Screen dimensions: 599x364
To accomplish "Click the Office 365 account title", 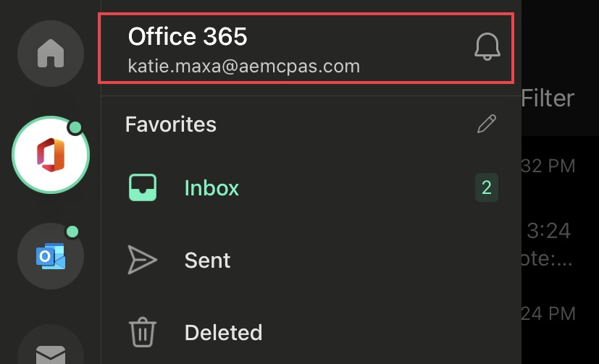I will [188, 37].
